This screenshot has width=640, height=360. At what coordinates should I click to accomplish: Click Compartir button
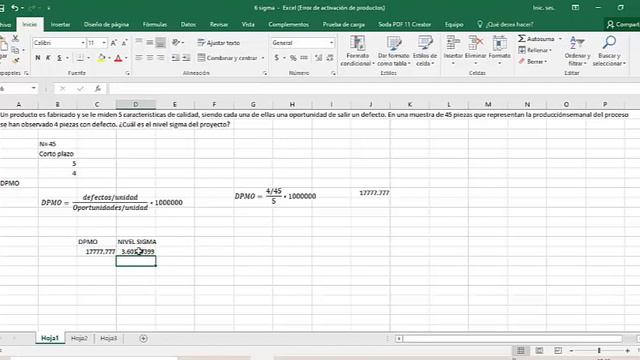[x=622, y=24]
